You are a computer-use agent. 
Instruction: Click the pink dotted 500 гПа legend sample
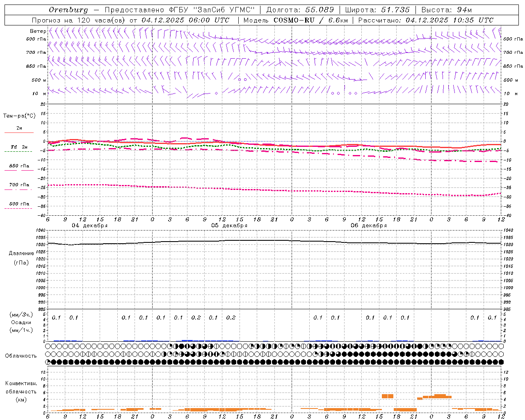(18, 208)
